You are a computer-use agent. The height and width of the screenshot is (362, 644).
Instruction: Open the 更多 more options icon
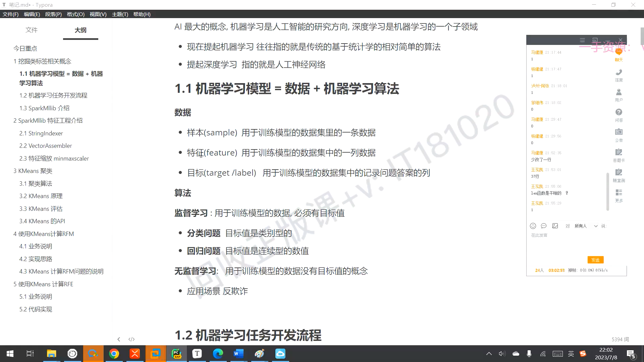click(x=619, y=193)
